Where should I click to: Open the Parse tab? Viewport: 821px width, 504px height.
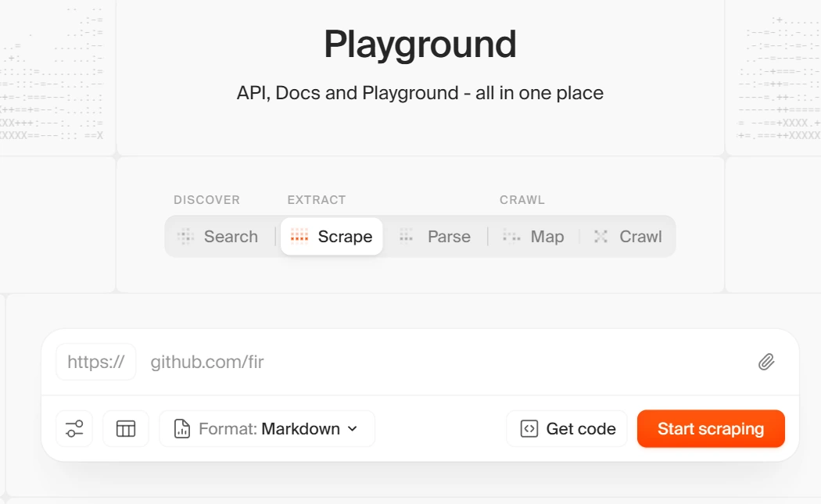(435, 237)
